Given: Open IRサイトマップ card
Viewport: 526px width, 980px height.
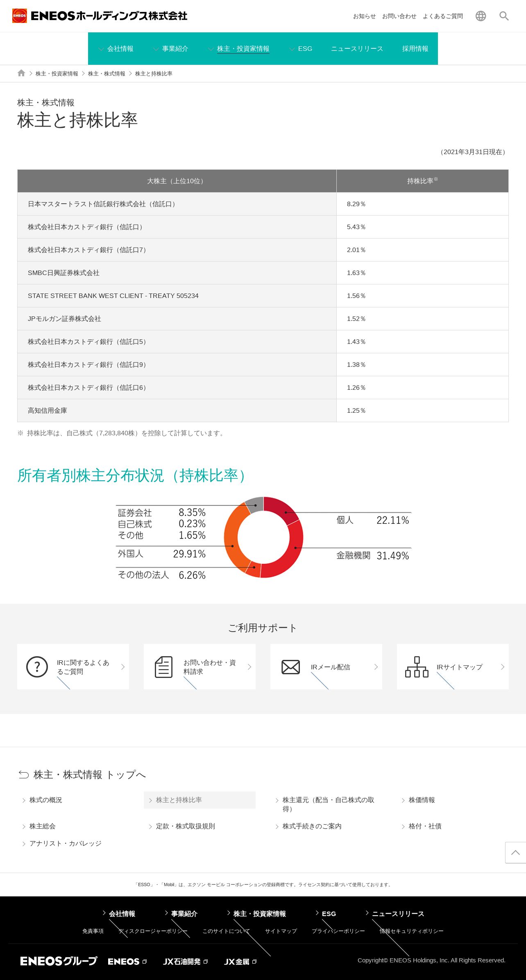Looking at the screenshot, I should pos(453,666).
